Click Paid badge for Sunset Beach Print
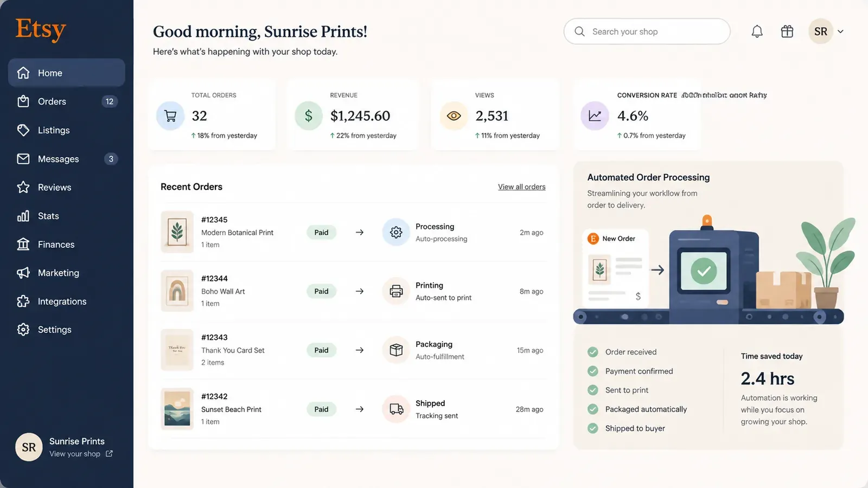 [321, 409]
